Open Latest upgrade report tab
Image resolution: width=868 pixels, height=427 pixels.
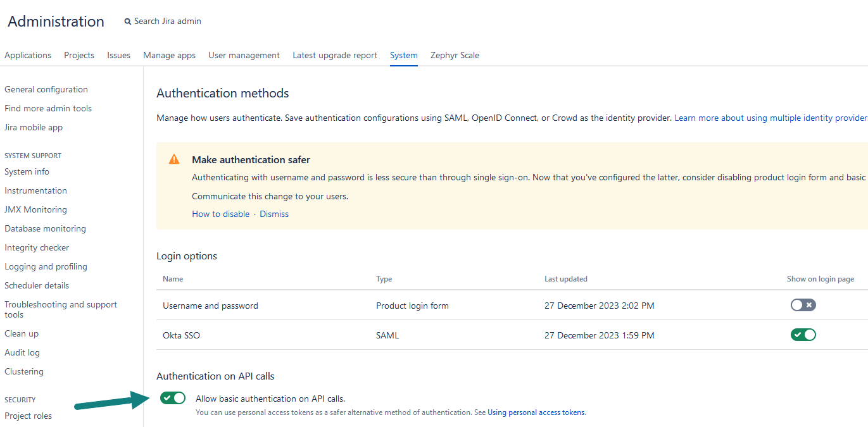(334, 56)
